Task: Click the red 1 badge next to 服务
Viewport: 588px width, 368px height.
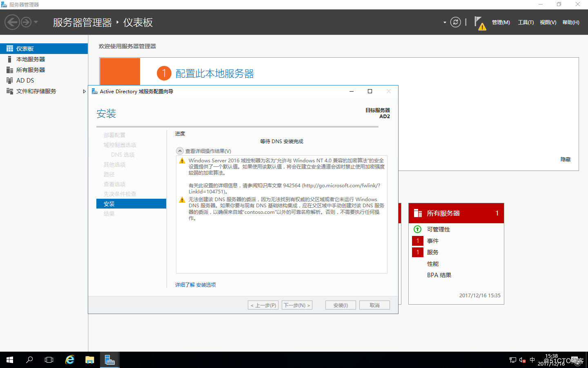Action: coord(418,252)
